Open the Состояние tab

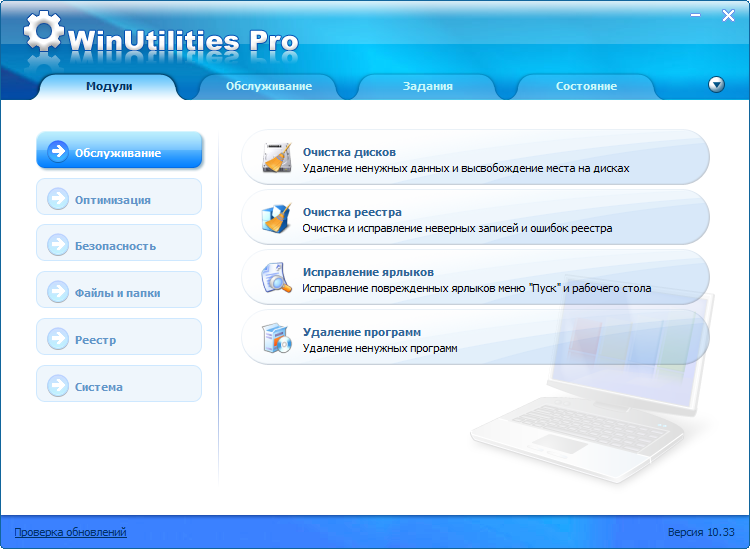click(x=586, y=86)
